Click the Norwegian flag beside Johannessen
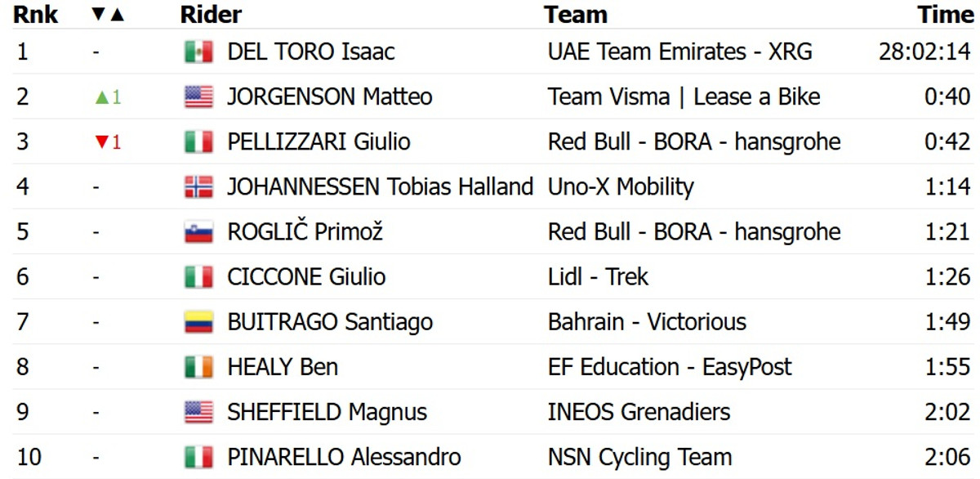Screen dimensions: 980x479 coord(198,187)
